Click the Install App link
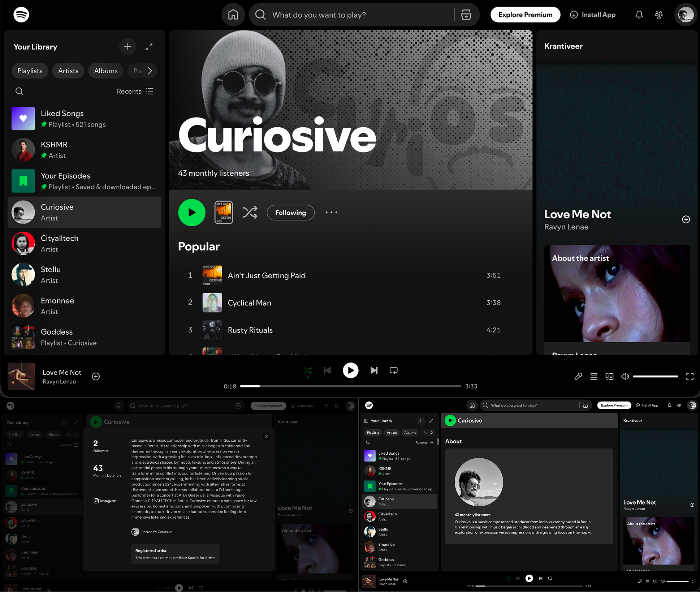 pyautogui.click(x=593, y=15)
